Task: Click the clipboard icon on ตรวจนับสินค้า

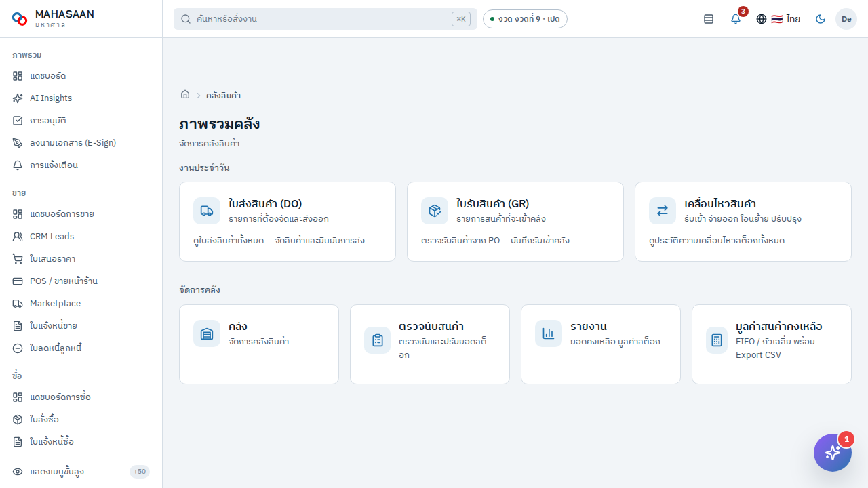Action: 378,340
